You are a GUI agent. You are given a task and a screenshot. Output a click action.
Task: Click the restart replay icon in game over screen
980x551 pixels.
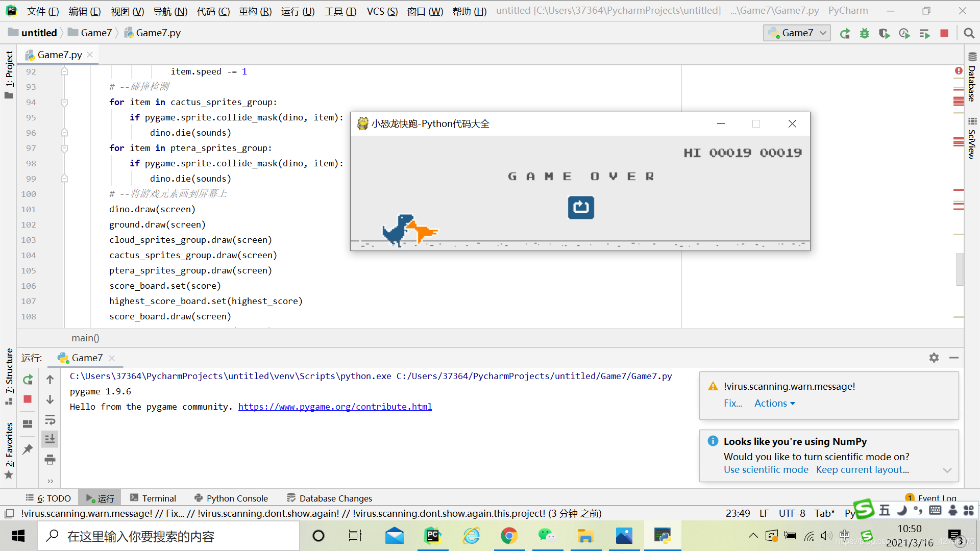(580, 207)
